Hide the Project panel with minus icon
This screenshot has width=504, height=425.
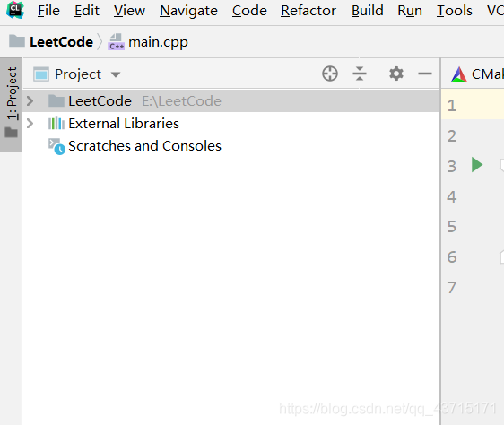click(x=424, y=74)
